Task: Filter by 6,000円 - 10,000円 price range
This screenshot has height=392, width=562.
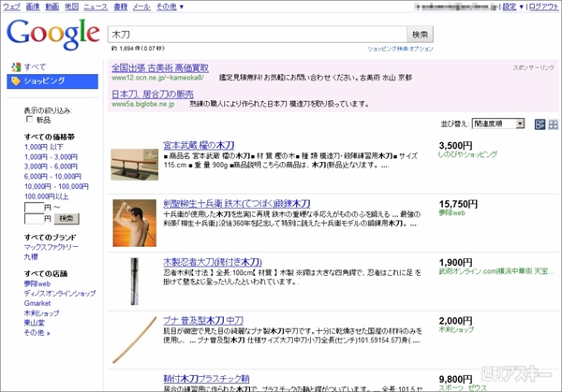Action: pyautogui.click(x=52, y=176)
